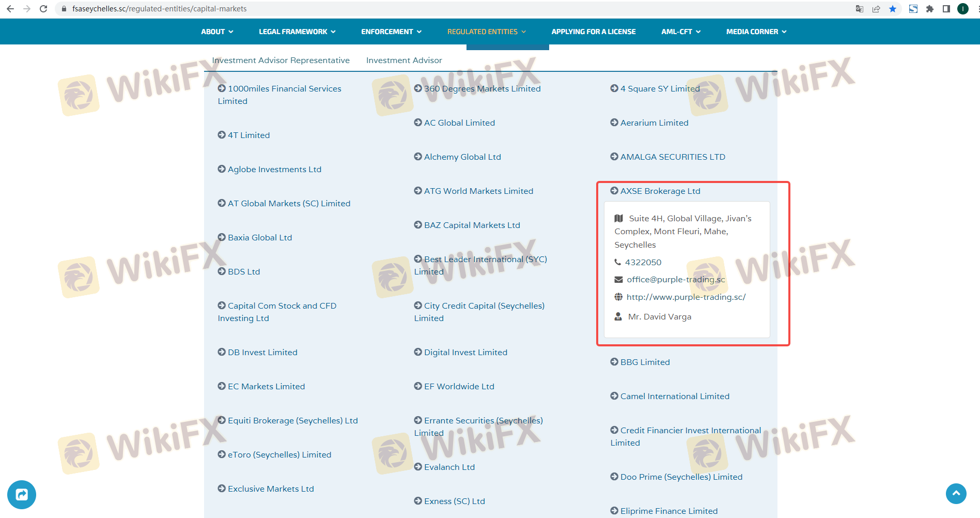The width and height of the screenshot is (980, 518).
Task: Collapse the AXSE Brokerage Ltd entry
Action: pos(660,191)
